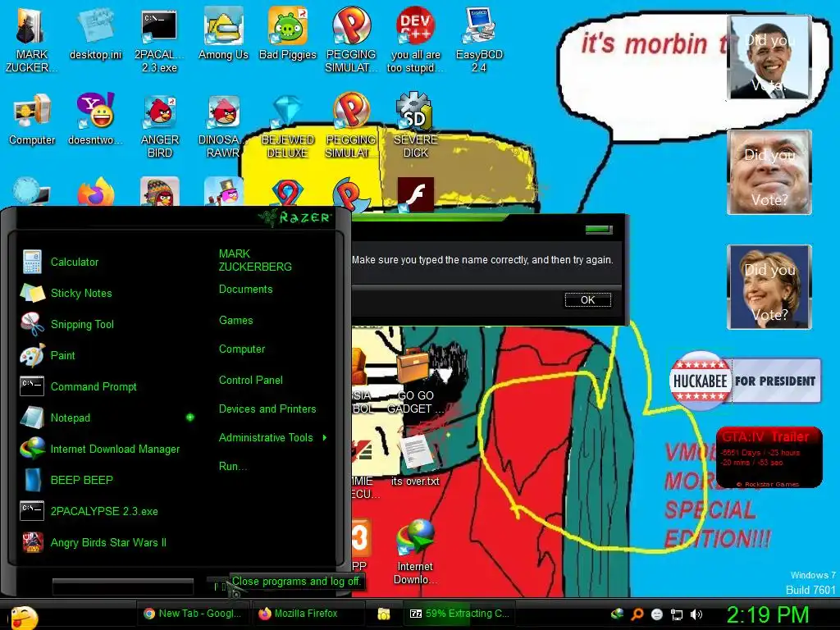Expand the Notepad jump list arrow
The height and width of the screenshot is (630, 840).
pyautogui.click(x=189, y=418)
